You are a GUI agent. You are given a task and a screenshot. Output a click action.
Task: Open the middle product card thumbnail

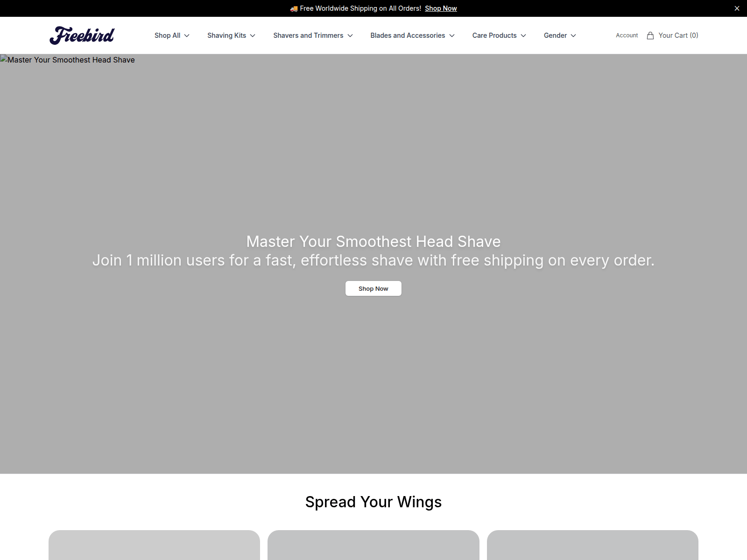373,545
